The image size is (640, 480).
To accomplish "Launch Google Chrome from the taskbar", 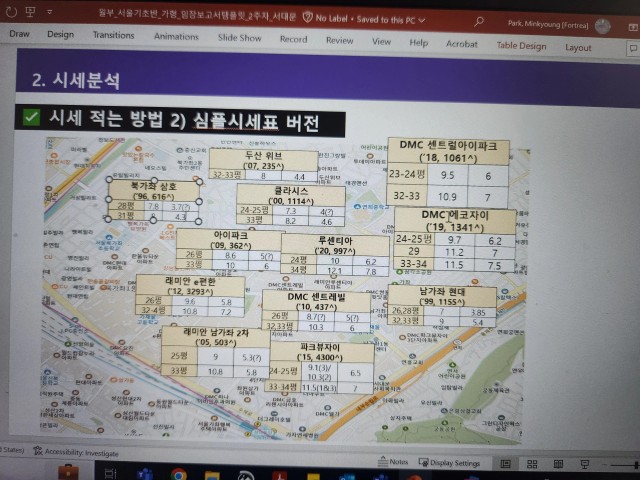I will pyautogui.click(x=178, y=475).
